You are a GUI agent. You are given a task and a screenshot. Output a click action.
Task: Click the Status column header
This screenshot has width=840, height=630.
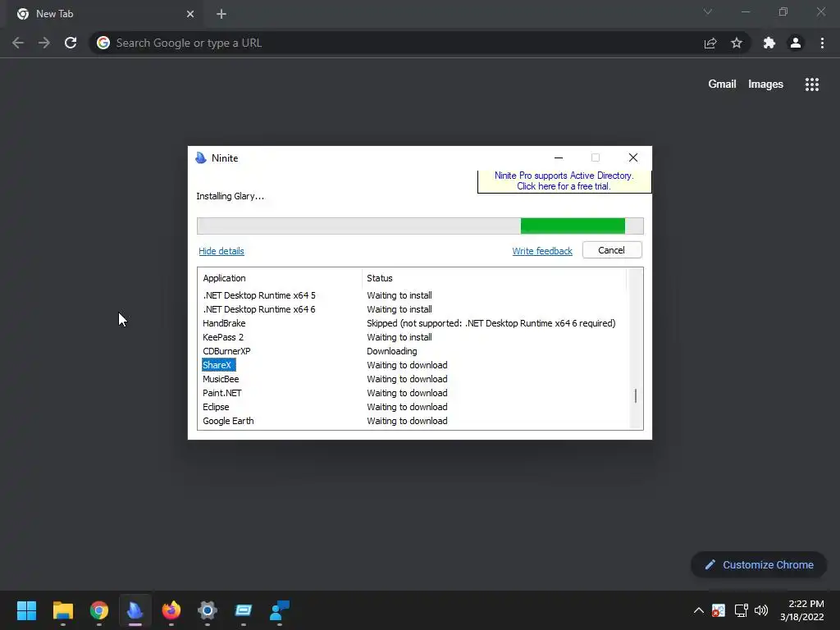click(494, 278)
